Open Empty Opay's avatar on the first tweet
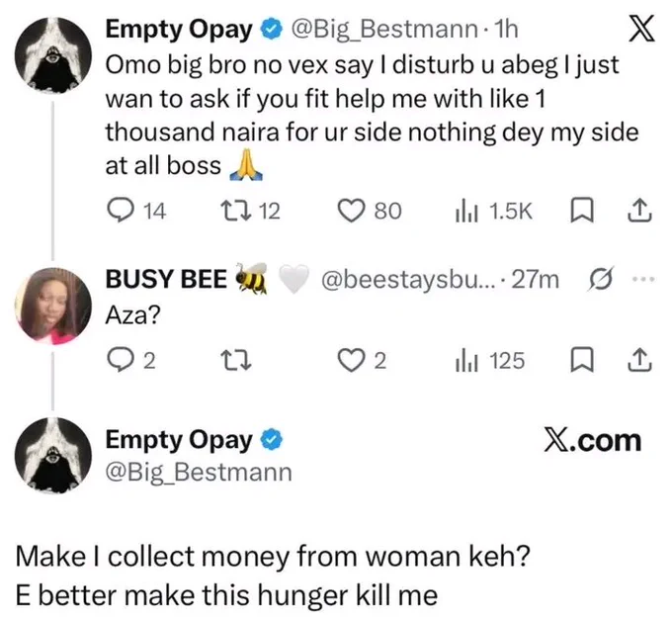 (53, 55)
